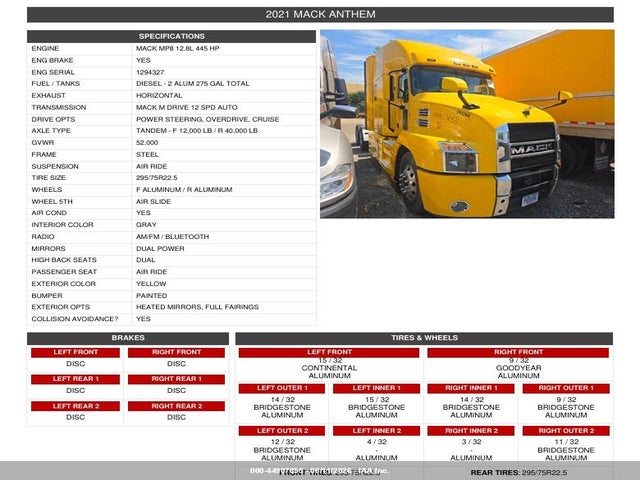Click the BRAKES section header
Screen dimensions: 640x480
click(x=128, y=338)
